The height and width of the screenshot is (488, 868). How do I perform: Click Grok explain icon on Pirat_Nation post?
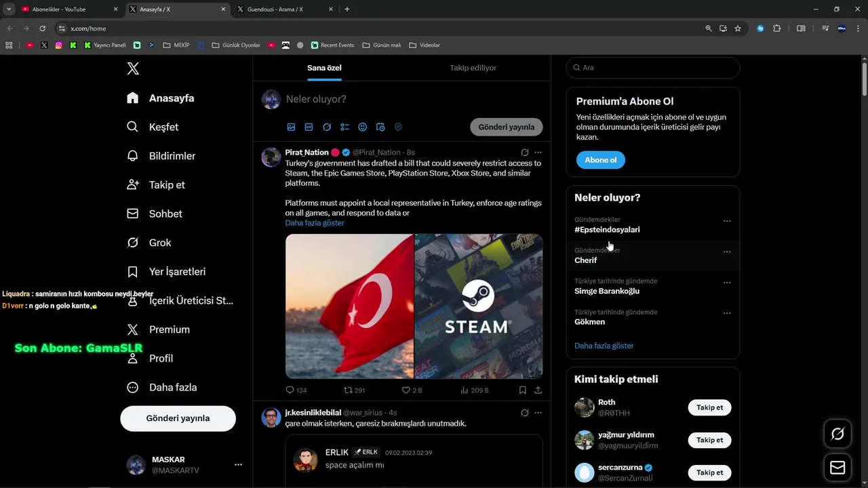coord(524,152)
